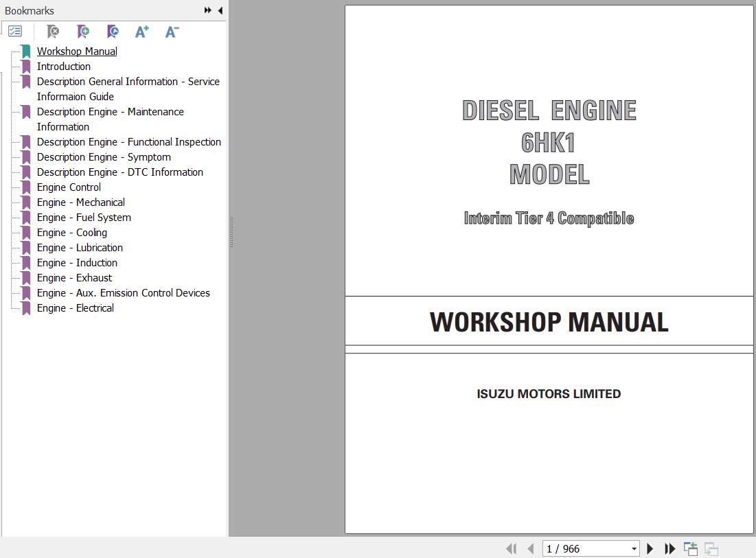Open the Engine Control bookmark
Image resolution: width=756 pixels, height=558 pixels.
click(69, 187)
